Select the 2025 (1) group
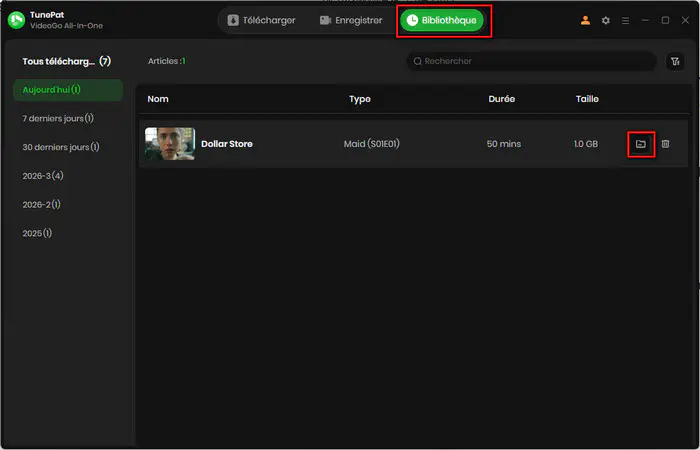This screenshot has width=700, height=450. pyautogui.click(x=37, y=233)
